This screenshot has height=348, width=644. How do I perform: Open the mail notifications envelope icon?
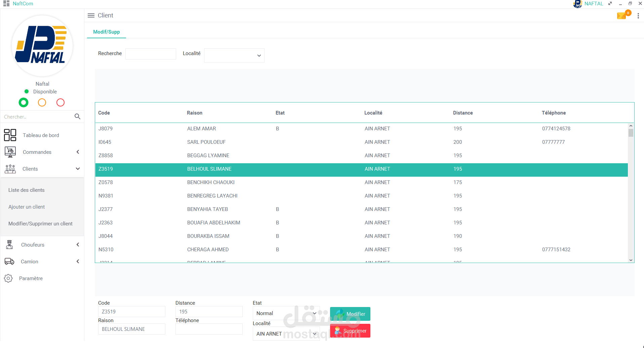622,15
